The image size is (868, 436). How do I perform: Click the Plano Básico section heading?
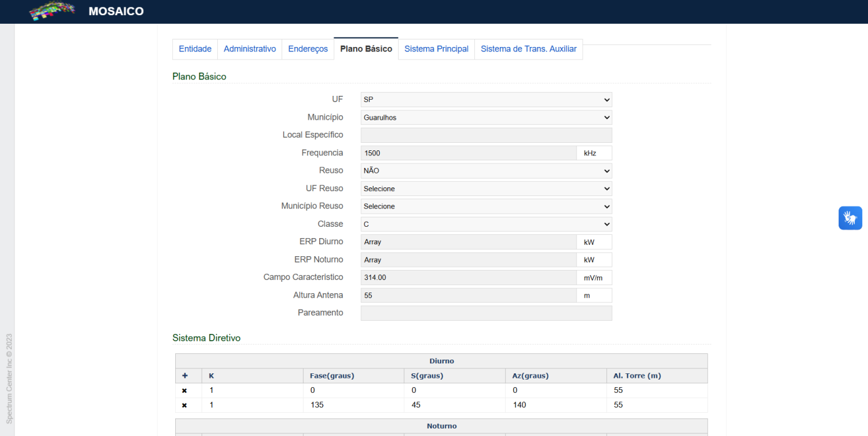coord(200,76)
